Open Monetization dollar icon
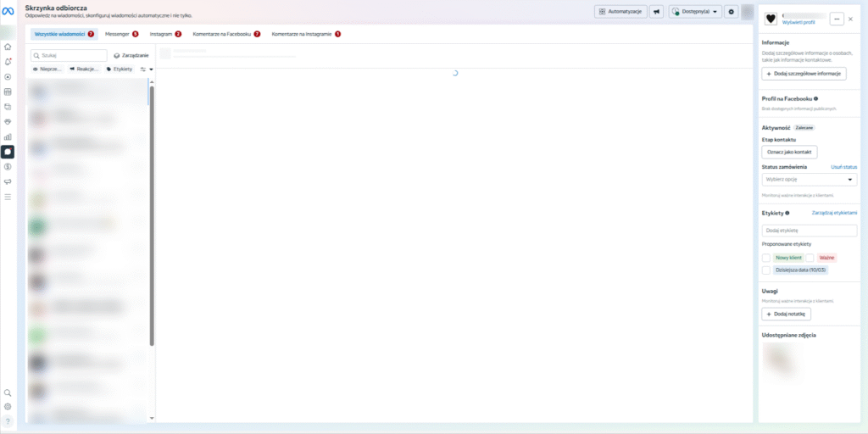 tap(8, 167)
